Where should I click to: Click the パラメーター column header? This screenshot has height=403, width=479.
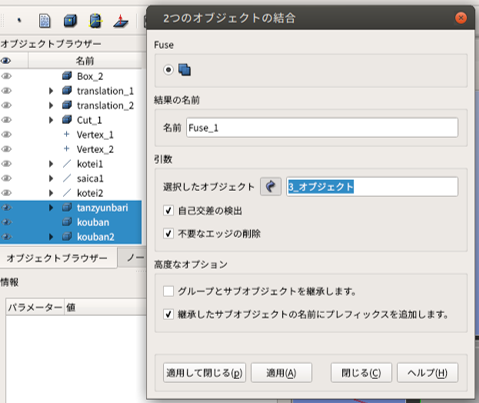[35, 307]
